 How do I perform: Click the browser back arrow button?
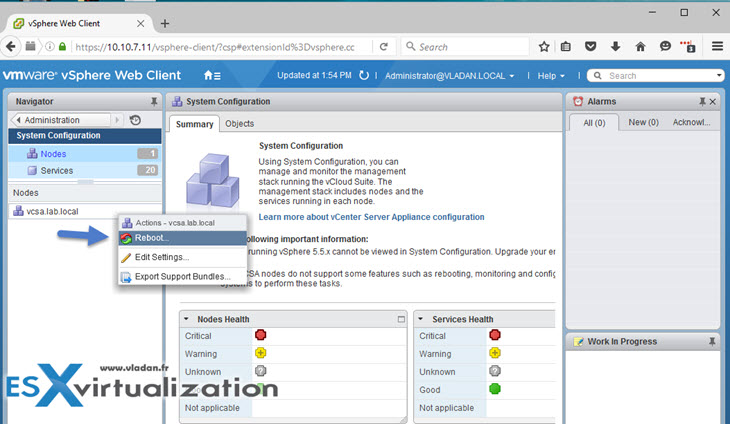click(x=11, y=47)
